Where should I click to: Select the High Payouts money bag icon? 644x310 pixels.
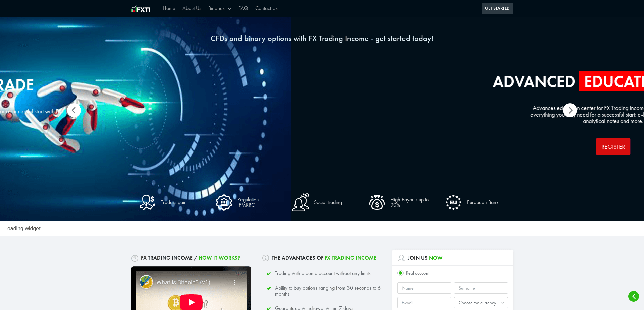click(377, 202)
